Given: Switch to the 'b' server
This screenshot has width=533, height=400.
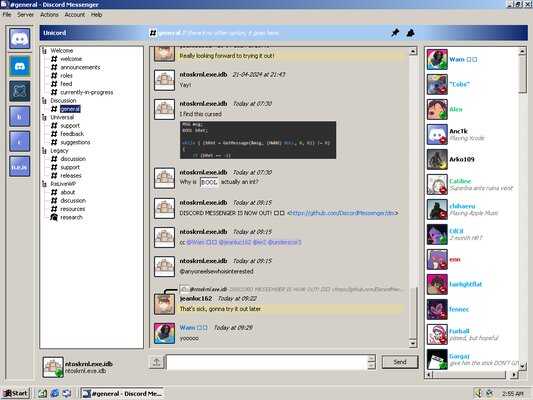Looking at the screenshot, I should coord(19,116).
